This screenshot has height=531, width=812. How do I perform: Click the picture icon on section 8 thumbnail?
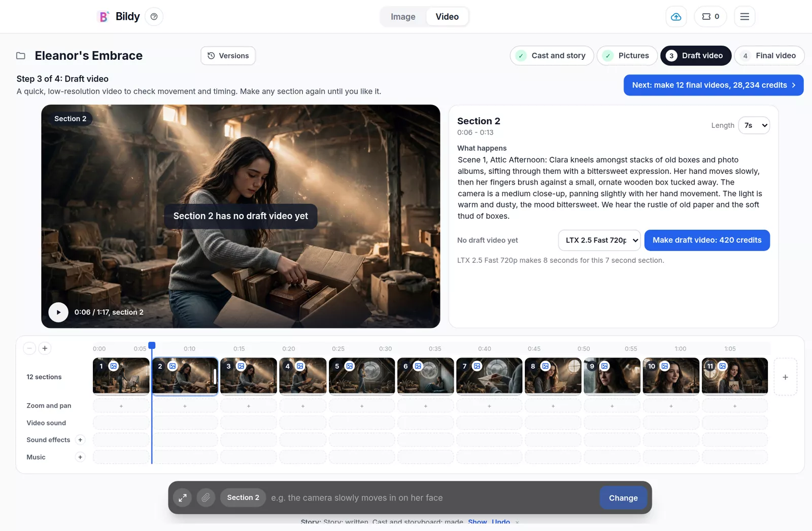click(x=546, y=366)
